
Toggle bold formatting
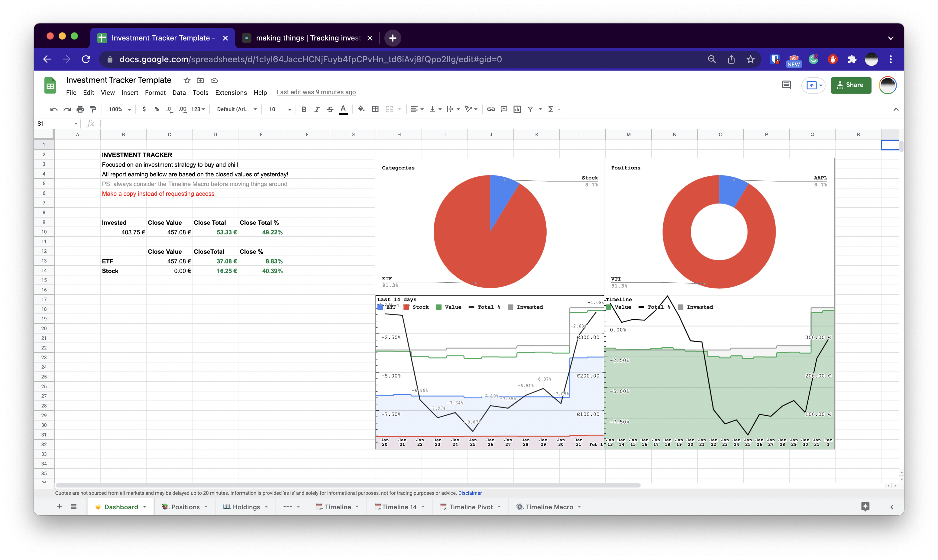(303, 109)
